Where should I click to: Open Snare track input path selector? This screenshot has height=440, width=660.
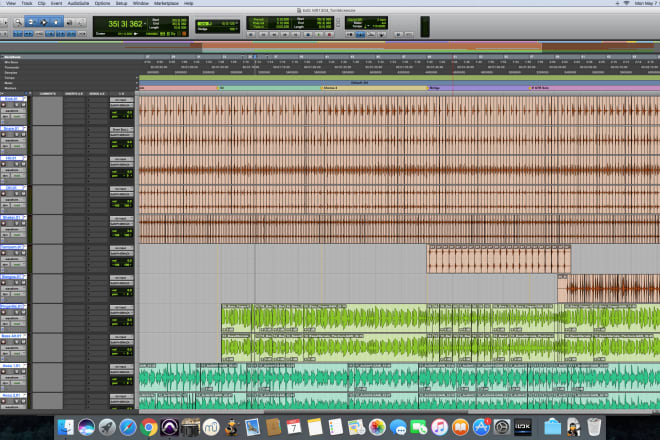click(x=122, y=130)
